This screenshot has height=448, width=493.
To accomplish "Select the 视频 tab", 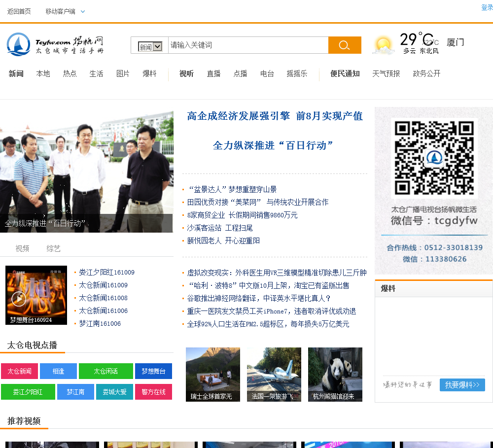I will pos(22,248).
